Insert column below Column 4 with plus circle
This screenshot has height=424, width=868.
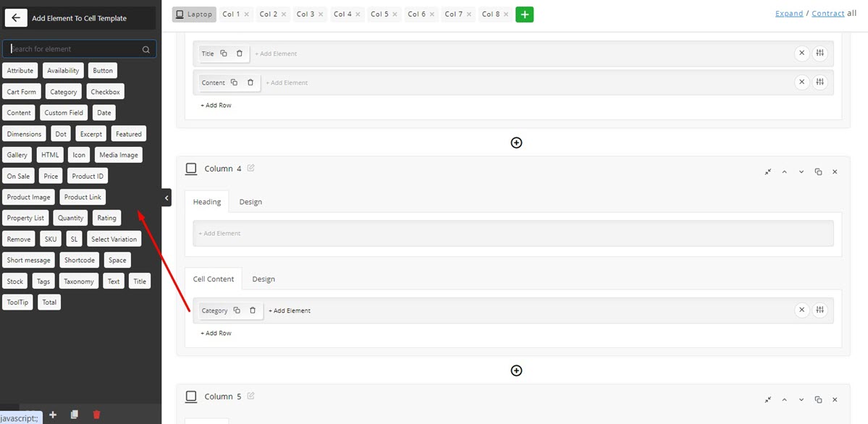pyautogui.click(x=516, y=370)
